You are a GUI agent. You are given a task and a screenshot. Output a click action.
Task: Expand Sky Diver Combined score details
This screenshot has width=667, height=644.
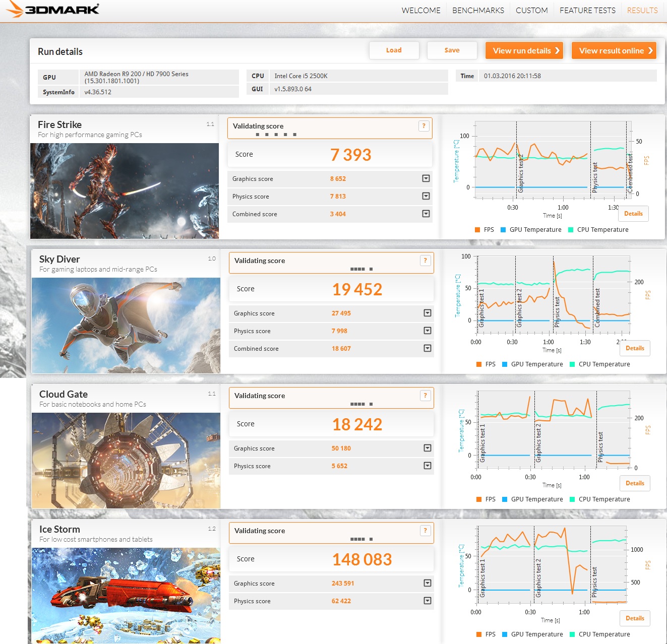coord(428,348)
